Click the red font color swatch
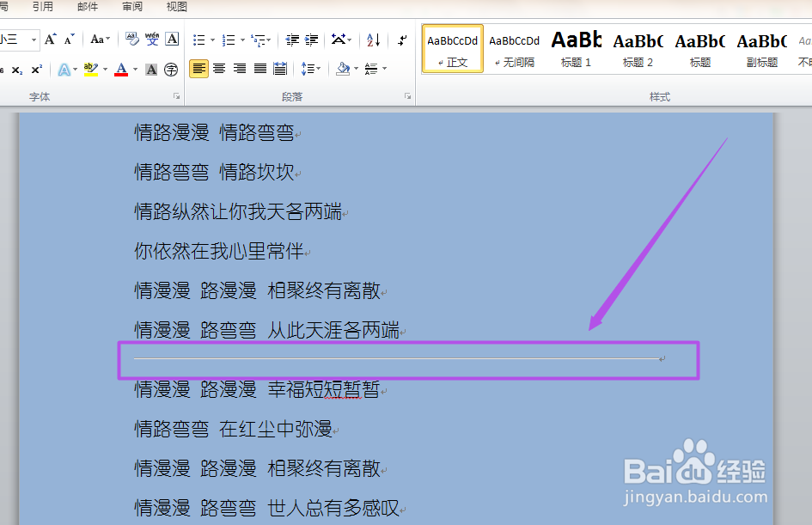 click(x=122, y=73)
